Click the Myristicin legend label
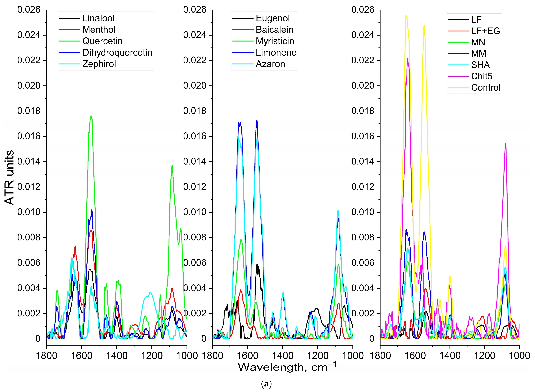535x392 pixels. point(275,41)
